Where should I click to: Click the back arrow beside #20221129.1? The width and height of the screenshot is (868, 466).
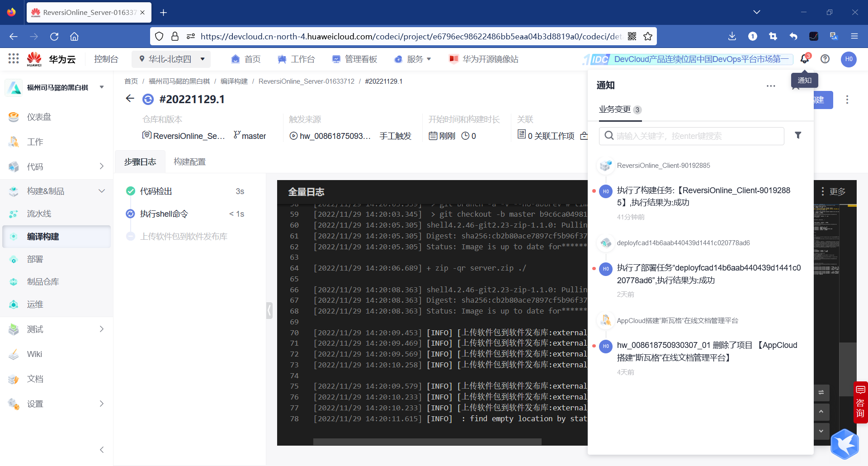point(130,99)
